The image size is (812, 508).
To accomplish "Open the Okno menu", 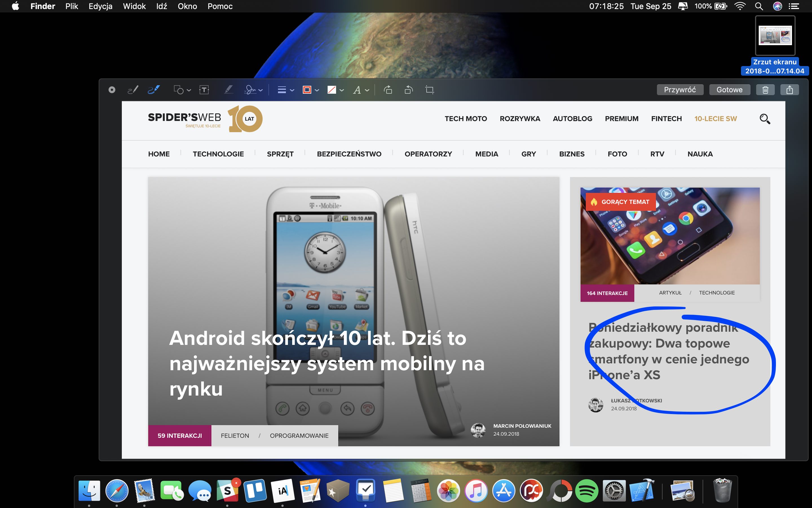I will tap(187, 6).
